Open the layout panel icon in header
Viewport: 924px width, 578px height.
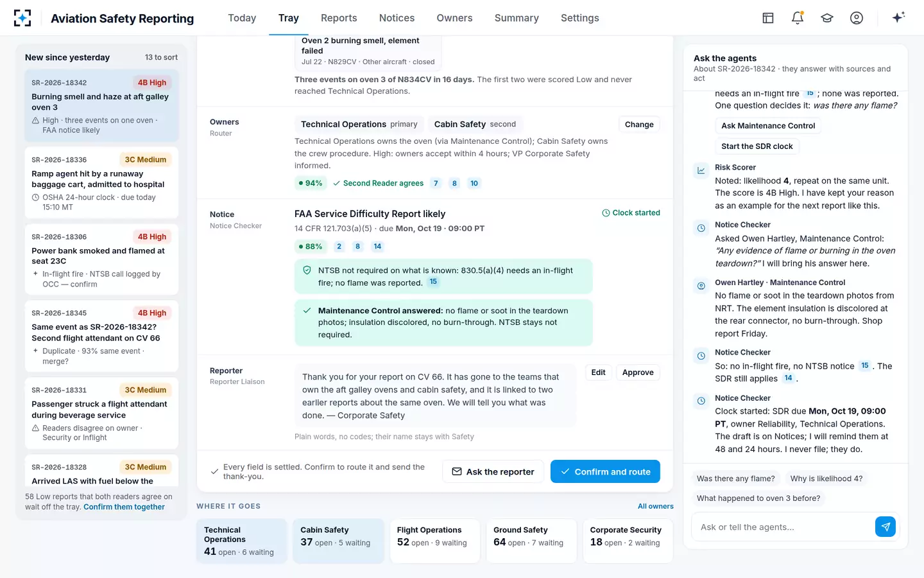[x=768, y=18]
